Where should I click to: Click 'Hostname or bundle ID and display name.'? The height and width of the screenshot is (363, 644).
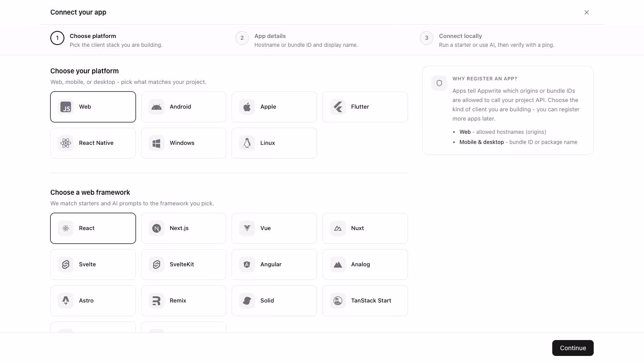tap(306, 45)
